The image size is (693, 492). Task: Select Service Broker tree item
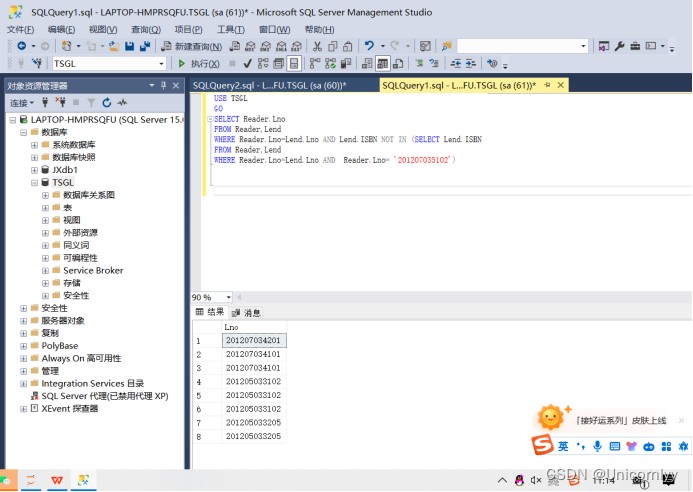(93, 271)
